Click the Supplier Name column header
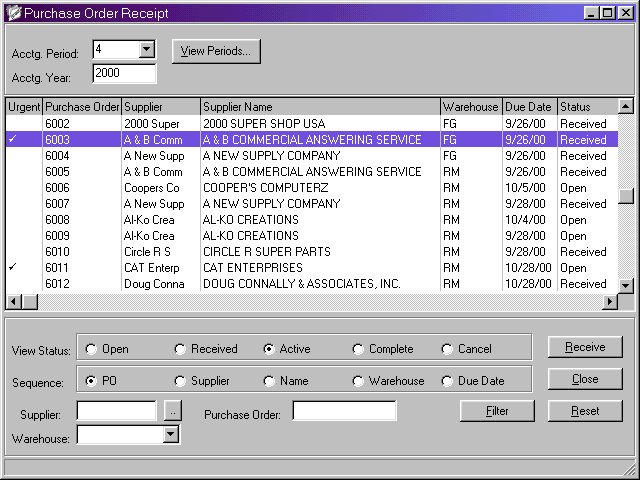The height and width of the screenshot is (480, 640). [320, 107]
